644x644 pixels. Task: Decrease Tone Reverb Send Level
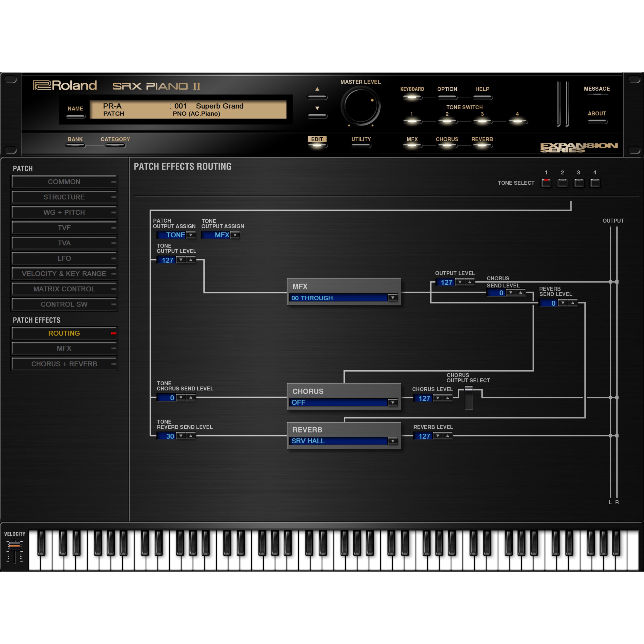pyautogui.click(x=181, y=436)
